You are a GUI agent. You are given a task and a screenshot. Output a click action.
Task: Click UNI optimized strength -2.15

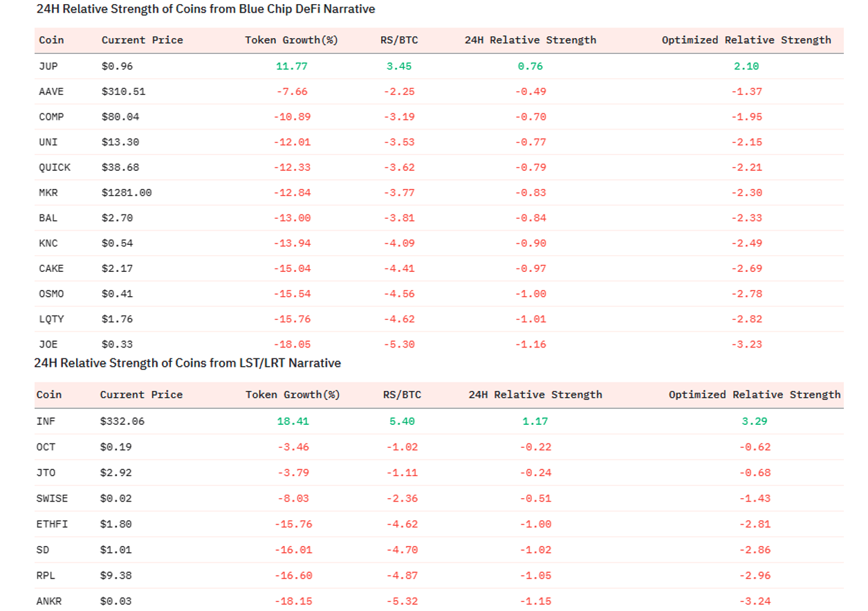(746, 142)
